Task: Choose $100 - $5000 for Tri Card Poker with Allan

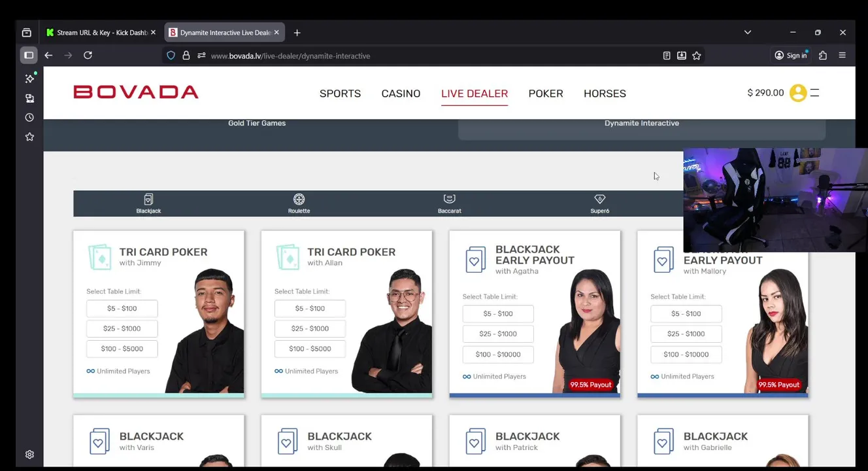Action: click(310, 349)
